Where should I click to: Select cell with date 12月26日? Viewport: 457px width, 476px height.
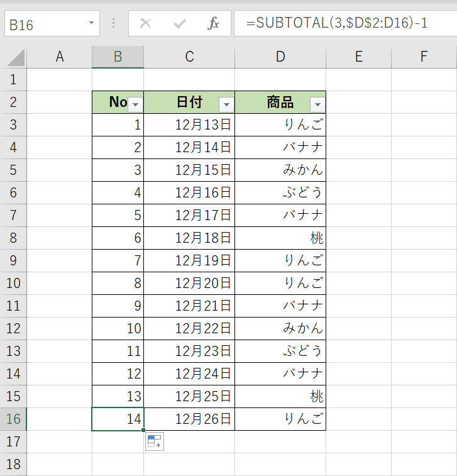coord(189,419)
